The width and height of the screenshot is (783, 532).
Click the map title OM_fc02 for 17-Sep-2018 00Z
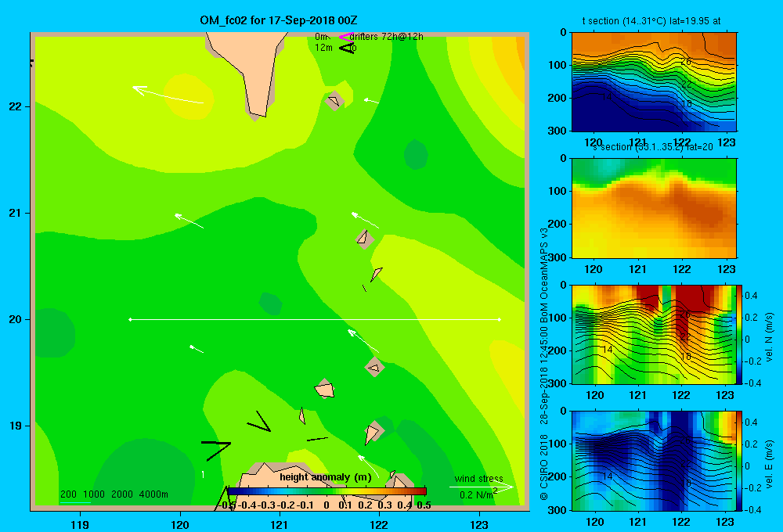tap(279, 20)
